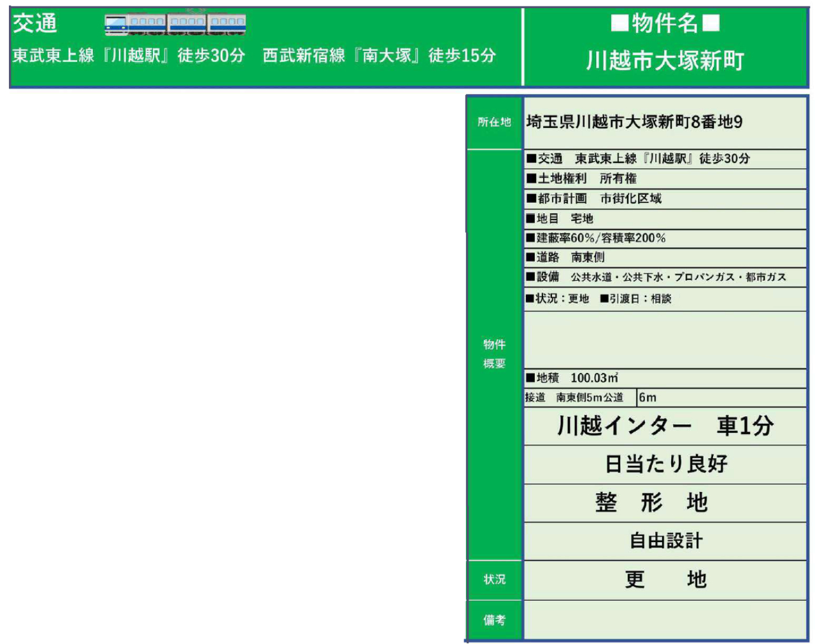Image resolution: width=815 pixels, height=644 pixels.
Task: Click the empty 備考 remarks field
Action: pos(665,620)
